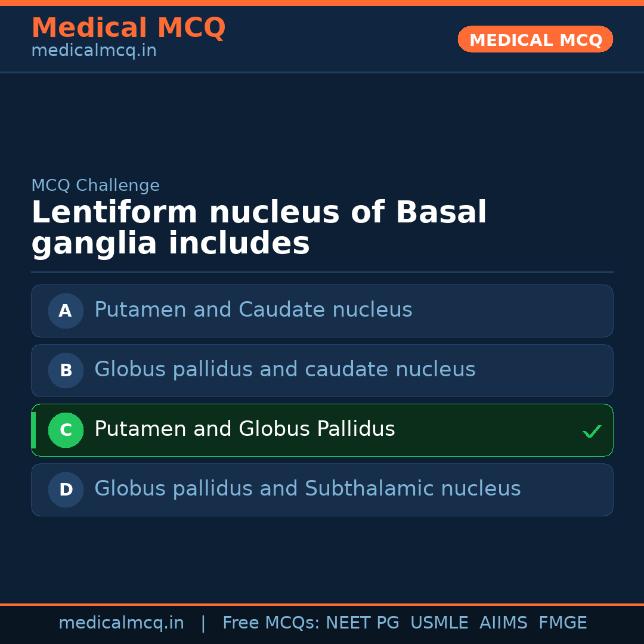The height and width of the screenshot is (644, 644).
Task: Open the Medical MCQ header title
Action: (128, 28)
